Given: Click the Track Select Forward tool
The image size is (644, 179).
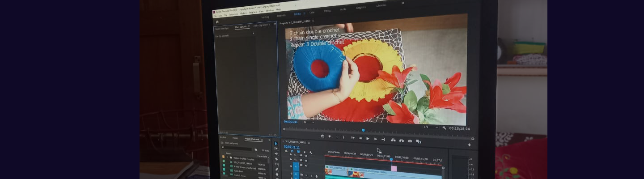Looking at the screenshot, I should click(276, 149).
